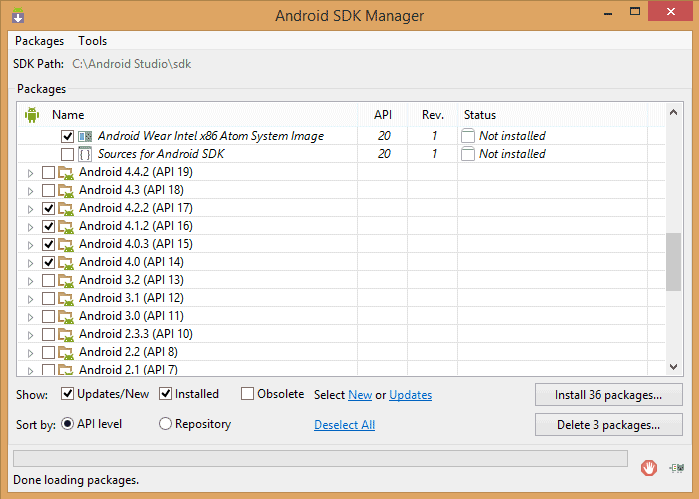Click the Android 3.1 (API 12) folder icon
The height and width of the screenshot is (499, 699).
[66, 298]
